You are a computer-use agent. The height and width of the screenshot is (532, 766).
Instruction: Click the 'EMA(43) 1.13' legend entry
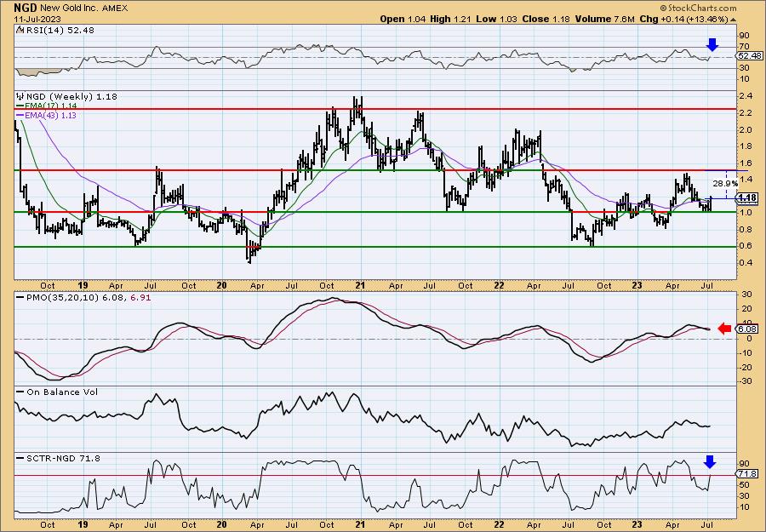click(46, 115)
